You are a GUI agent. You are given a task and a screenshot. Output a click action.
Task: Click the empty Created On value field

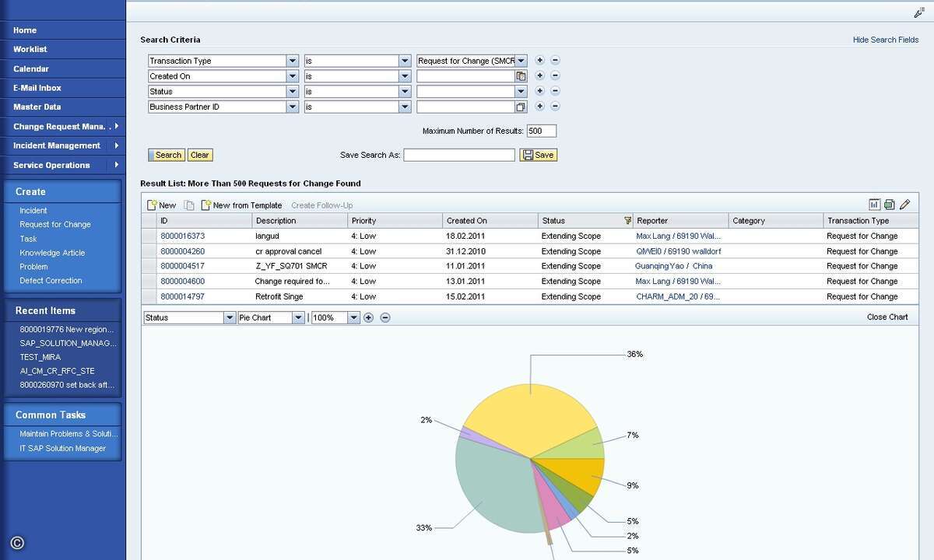[466, 76]
